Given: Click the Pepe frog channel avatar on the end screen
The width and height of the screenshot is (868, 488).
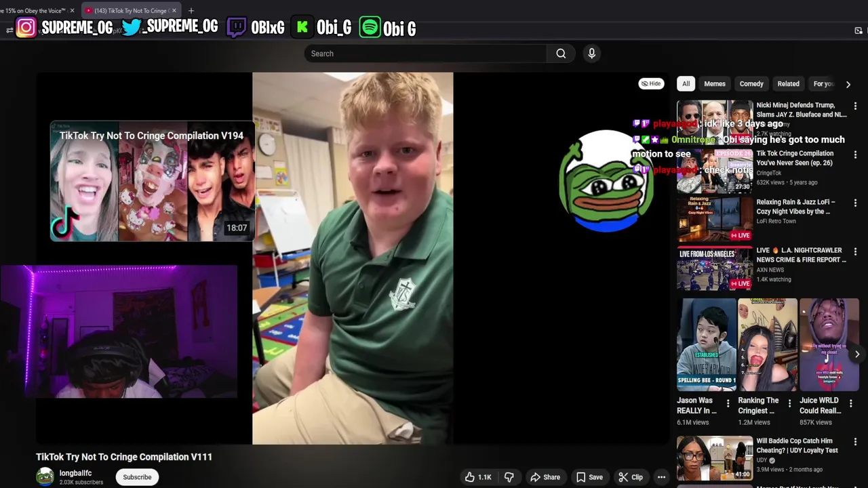Looking at the screenshot, I should pos(607,181).
